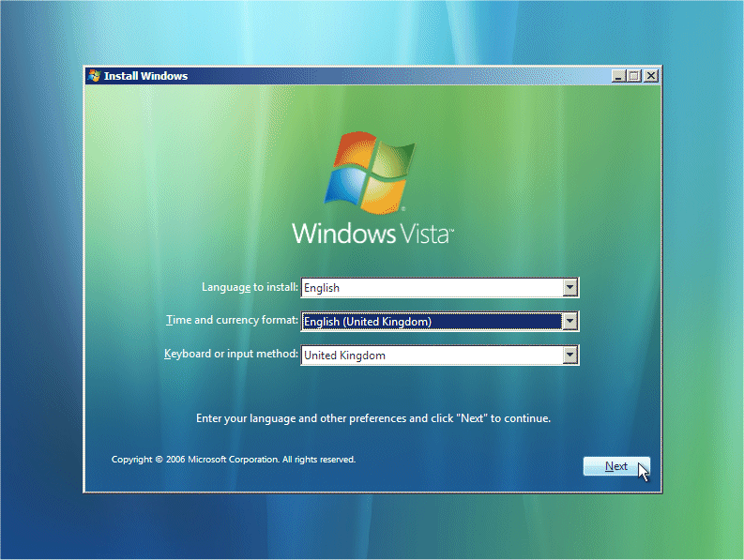This screenshot has height=560, width=744.
Task: Click the Install Windows title bar icon
Action: click(x=95, y=76)
